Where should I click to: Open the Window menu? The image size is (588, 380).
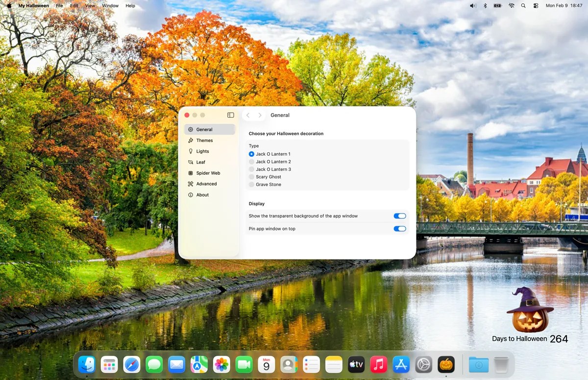pos(110,6)
